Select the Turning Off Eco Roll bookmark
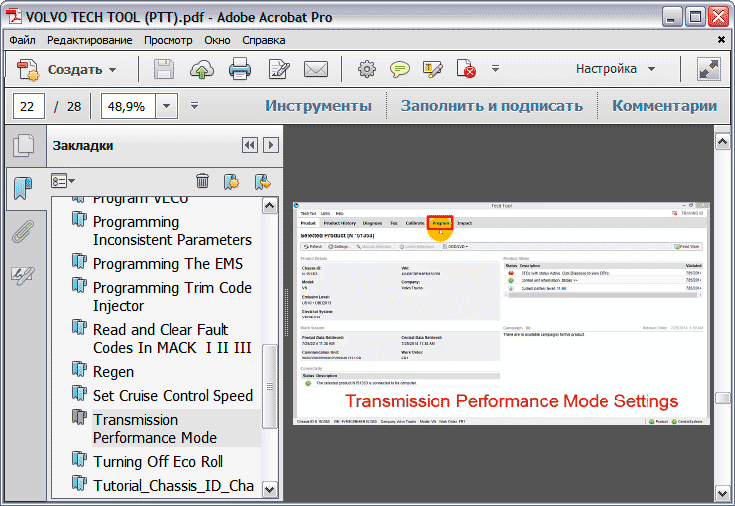This screenshot has width=735, height=506. (157, 462)
